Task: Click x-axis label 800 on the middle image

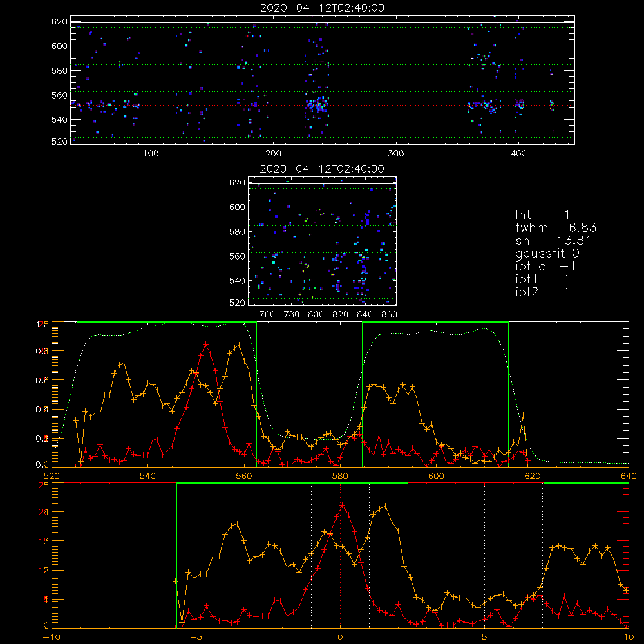Action: [x=316, y=315]
